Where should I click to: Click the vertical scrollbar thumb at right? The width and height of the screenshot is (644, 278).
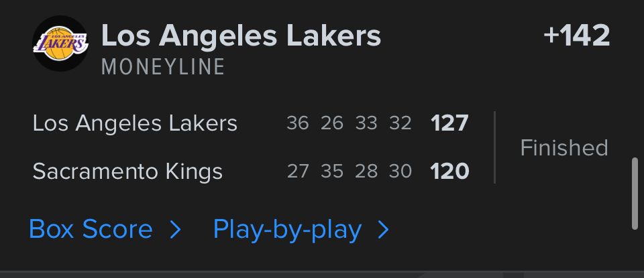click(635, 194)
